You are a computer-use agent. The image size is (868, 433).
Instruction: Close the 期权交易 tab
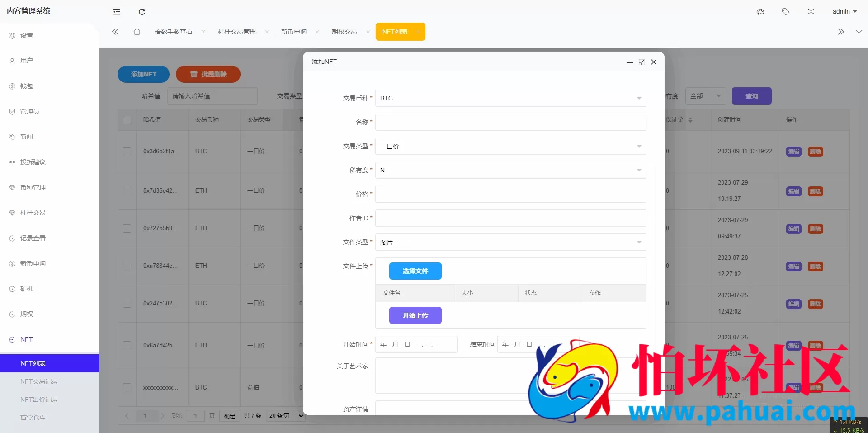[368, 32]
